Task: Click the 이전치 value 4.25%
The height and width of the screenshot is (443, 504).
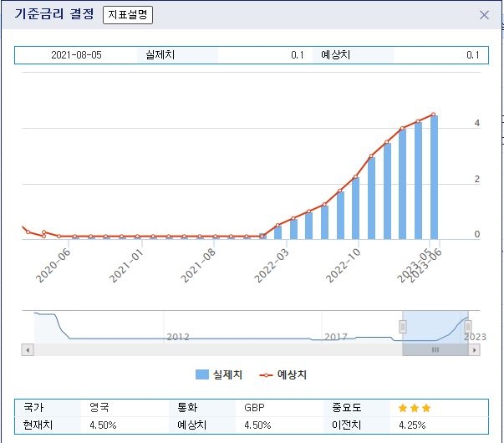Action: 412,425
